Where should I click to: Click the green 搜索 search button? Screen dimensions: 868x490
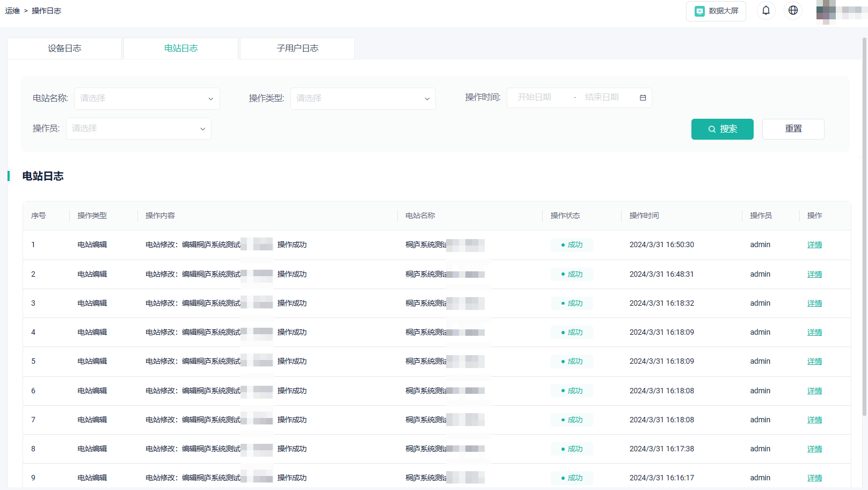tap(722, 129)
